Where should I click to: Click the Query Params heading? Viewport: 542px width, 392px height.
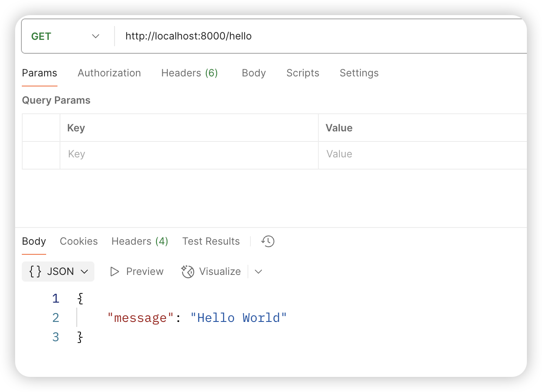pos(56,100)
